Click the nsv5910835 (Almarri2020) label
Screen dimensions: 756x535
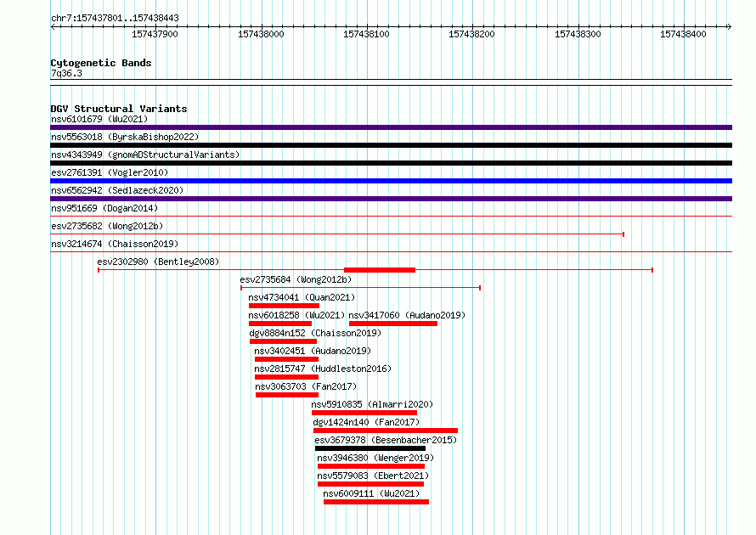(372, 404)
